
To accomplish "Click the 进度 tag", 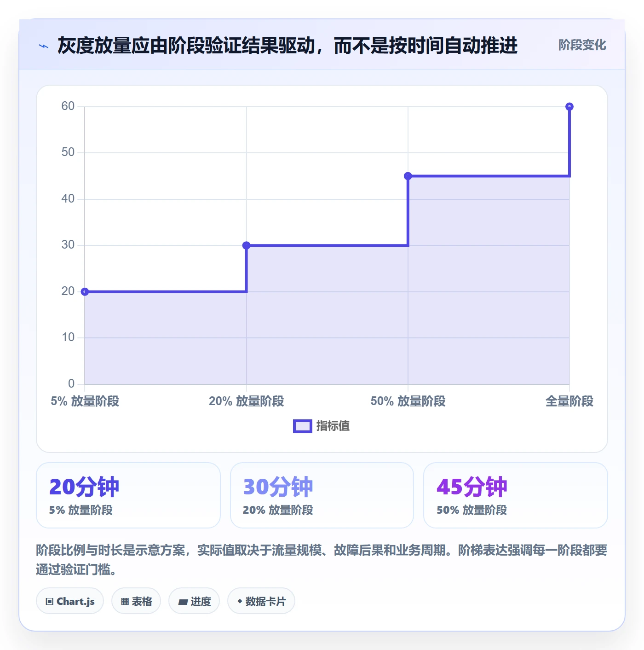I will point(194,601).
